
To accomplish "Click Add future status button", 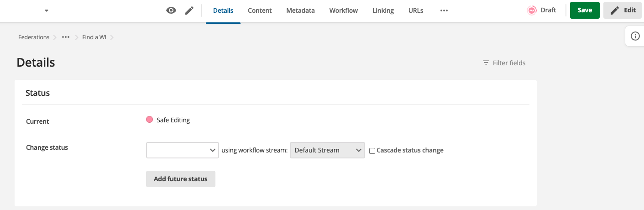I will pyautogui.click(x=180, y=179).
